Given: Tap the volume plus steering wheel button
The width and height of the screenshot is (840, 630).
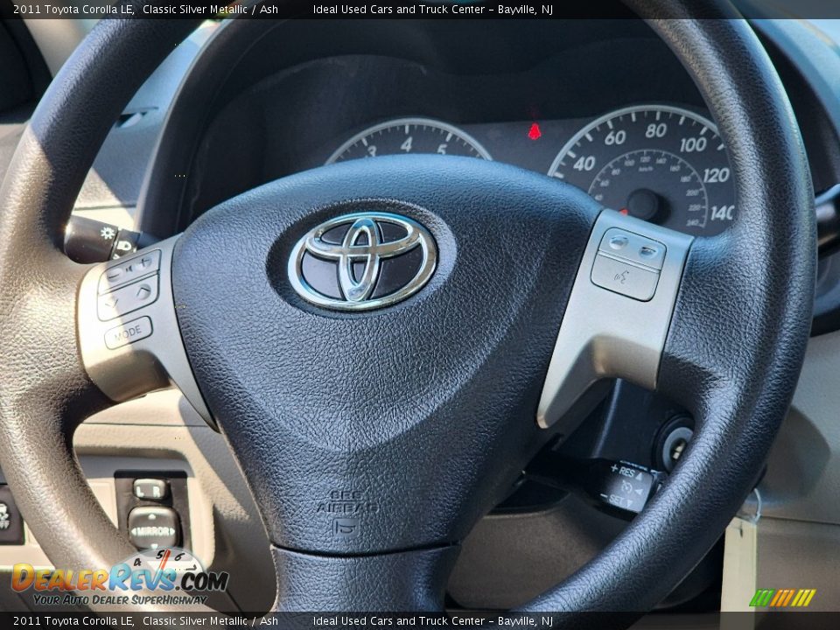Looking at the screenshot, I should coord(143,263).
